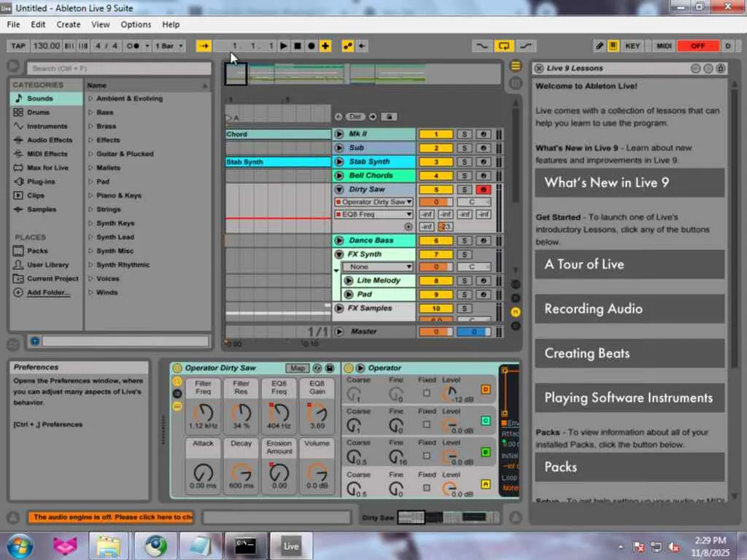Screen dimensions: 747x560
Task: Open Key Map Mode with KEY
Action: [x=632, y=46]
